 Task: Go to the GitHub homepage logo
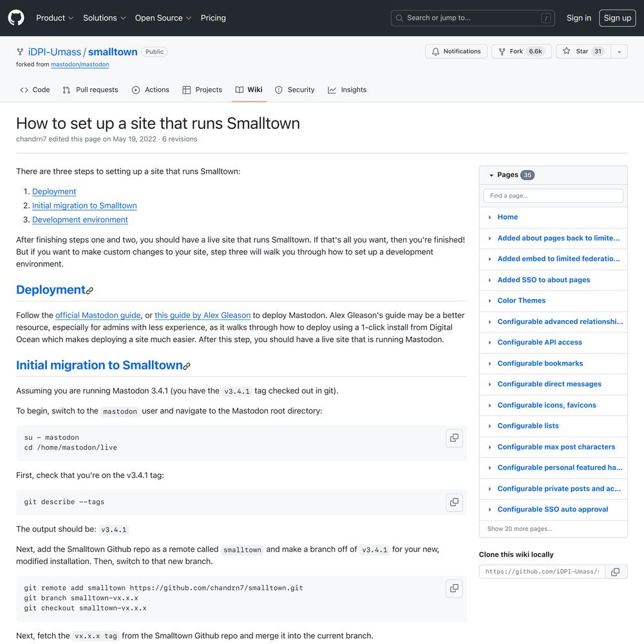[x=16, y=18]
